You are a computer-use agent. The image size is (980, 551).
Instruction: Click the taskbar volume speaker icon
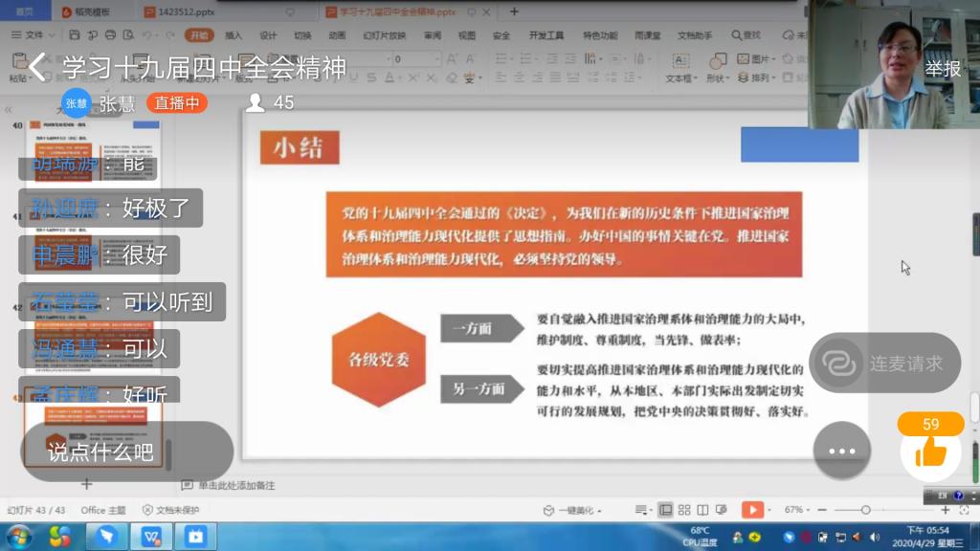tap(875, 537)
